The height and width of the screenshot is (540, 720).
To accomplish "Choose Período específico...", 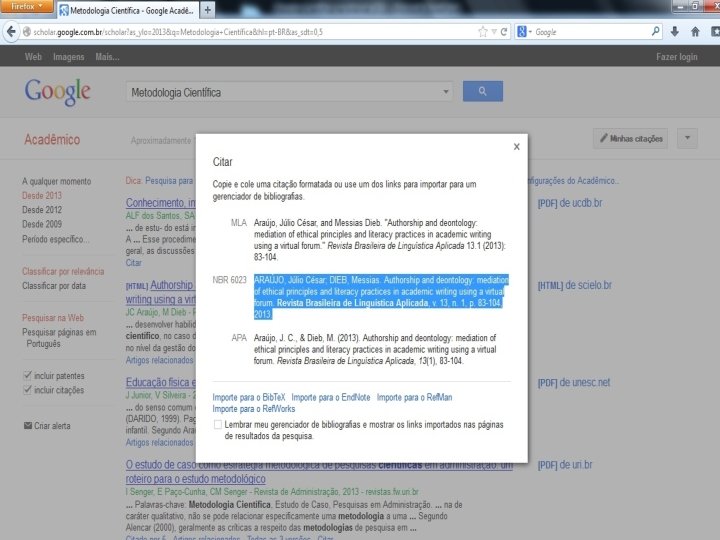I will pos(56,239).
